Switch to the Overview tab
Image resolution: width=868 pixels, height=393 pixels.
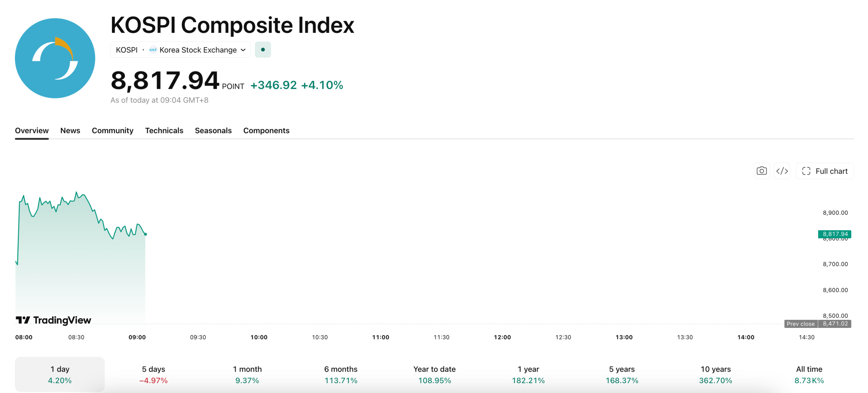[x=32, y=131]
